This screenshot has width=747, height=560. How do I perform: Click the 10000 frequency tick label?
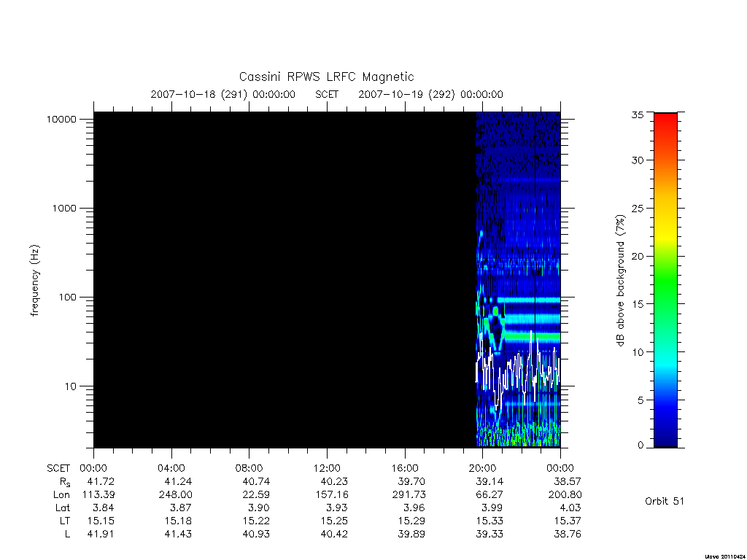tap(61, 119)
